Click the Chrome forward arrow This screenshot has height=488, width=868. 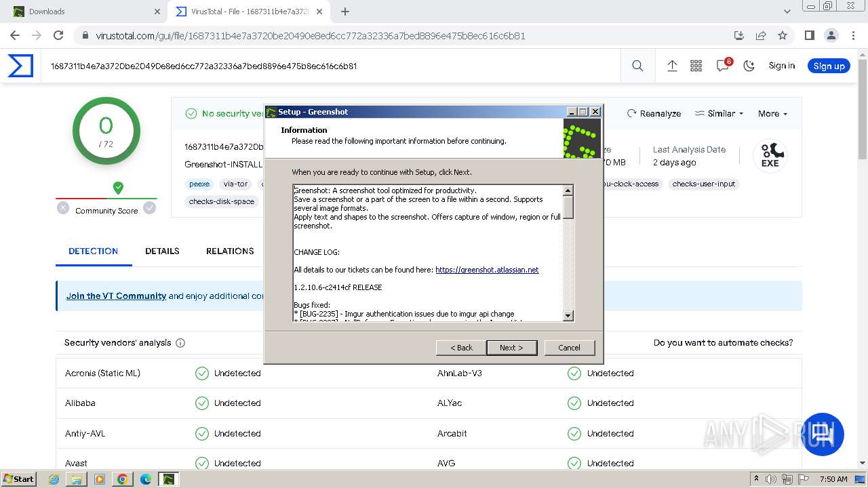37,36
